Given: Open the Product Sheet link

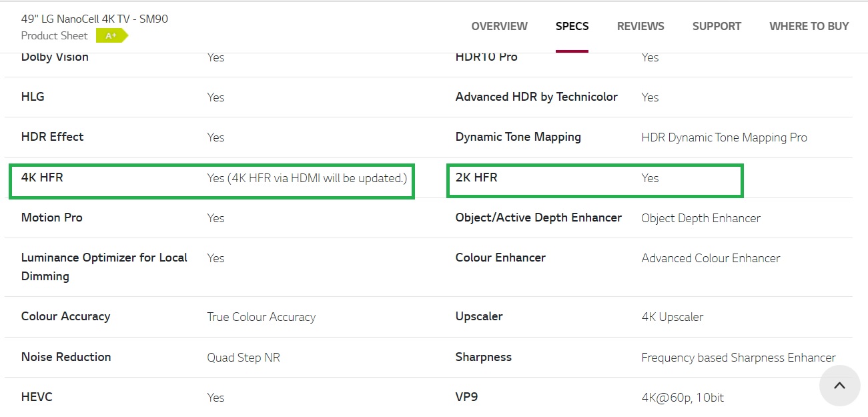Looking at the screenshot, I should [x=54, y=35].
